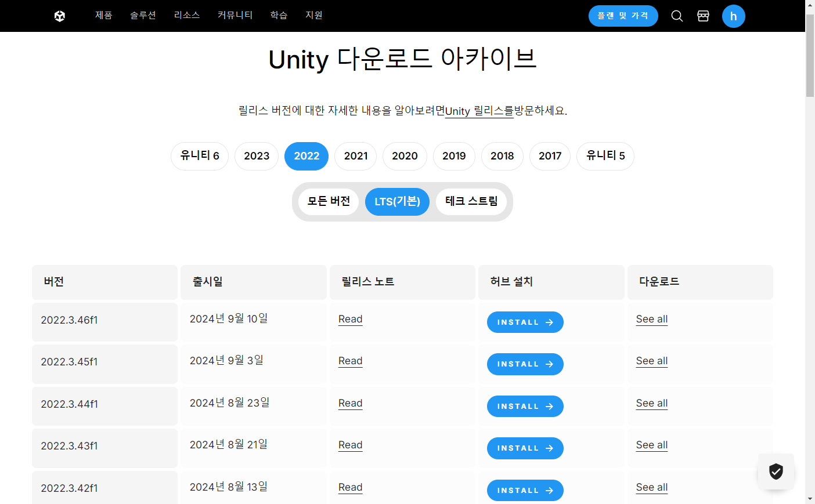Click the 릴리스 노트 column header
Screen dimensions: 815x504
pyautogui.click(x=402, y=282)
